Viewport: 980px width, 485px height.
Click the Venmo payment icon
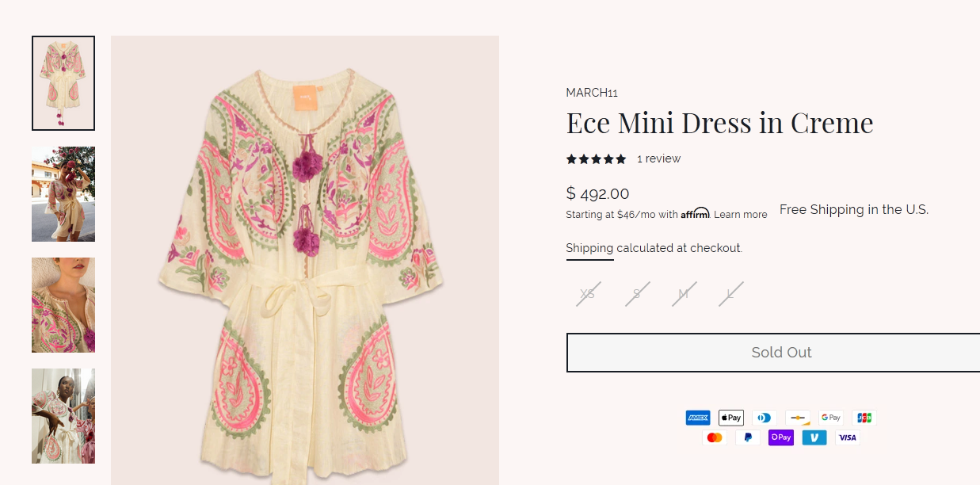pos(814,437)
